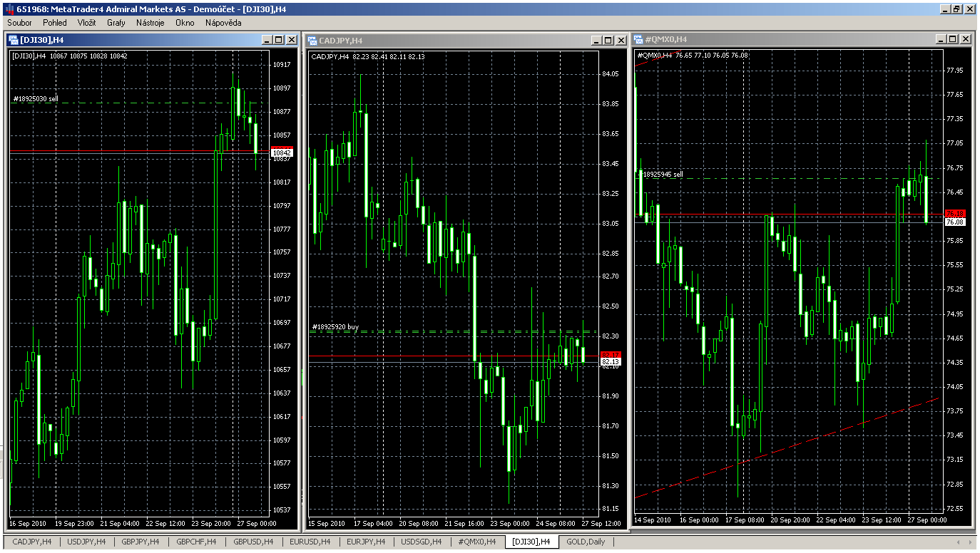
Task: Open the USDSGD,H4 chart tab
Action: [x=421, y=542]
